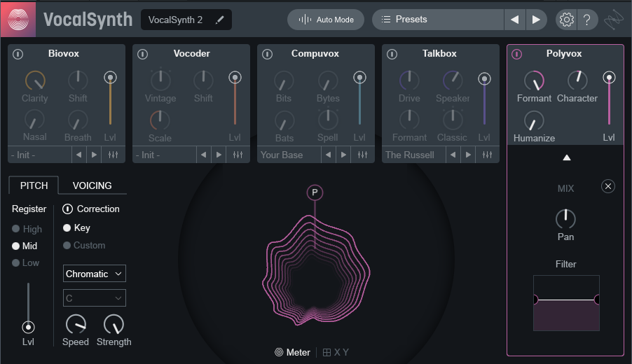632x364 pixels.
Task: Click the Polyvox Character knob
Action: [x=577, y=80]
